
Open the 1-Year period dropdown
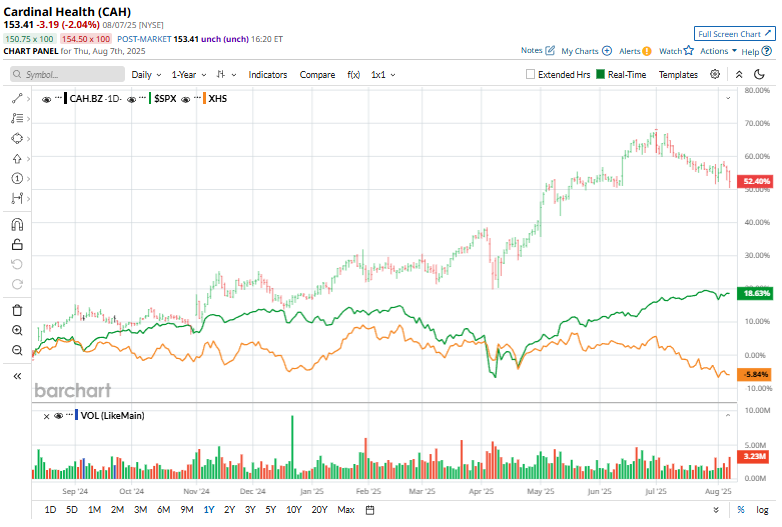pyautogui.click(x=189, y=74)
